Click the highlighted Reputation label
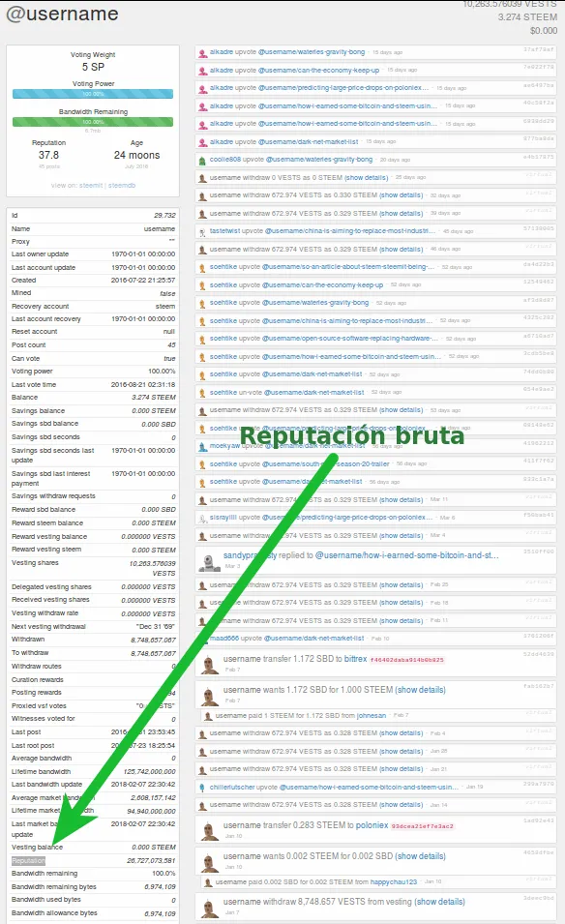 click(28, 861)
